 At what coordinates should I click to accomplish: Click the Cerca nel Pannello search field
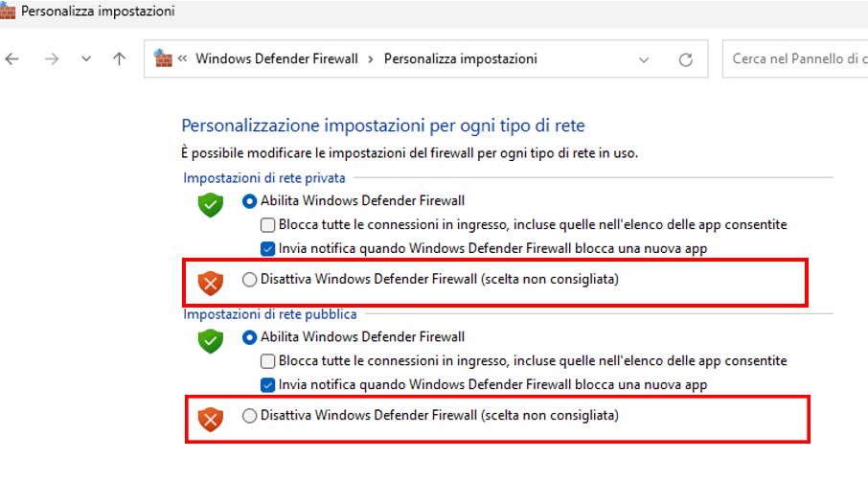[793, 59]
